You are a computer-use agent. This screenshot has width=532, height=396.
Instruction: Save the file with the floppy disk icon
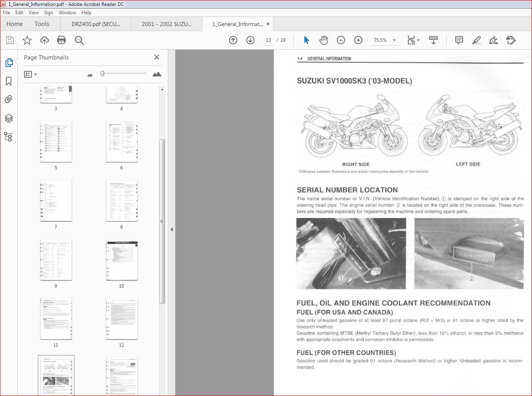tap(10, 40)
